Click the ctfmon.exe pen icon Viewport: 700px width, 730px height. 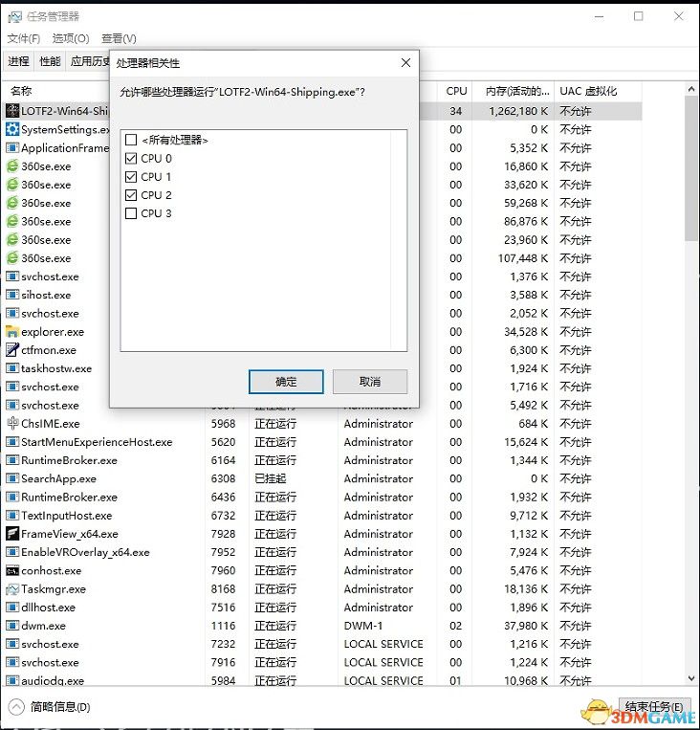tap(12, 349)
